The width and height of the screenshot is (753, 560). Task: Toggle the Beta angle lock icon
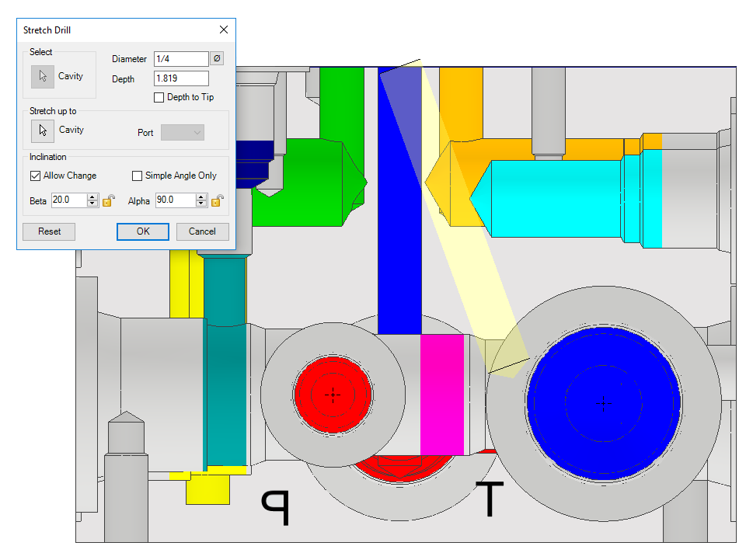click(109, 200)
